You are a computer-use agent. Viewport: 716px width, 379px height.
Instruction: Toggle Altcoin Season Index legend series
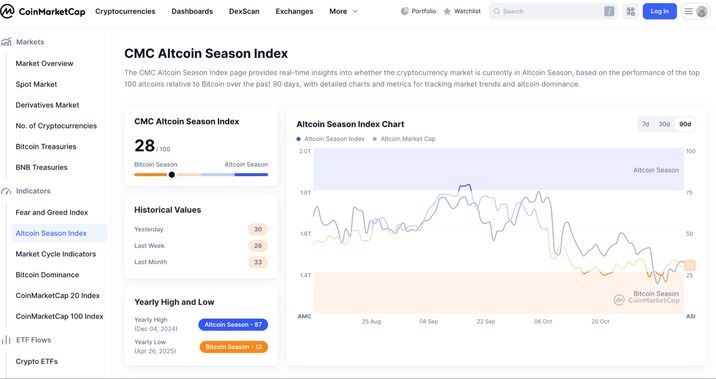pyautogui.click(x=331, y=139)
